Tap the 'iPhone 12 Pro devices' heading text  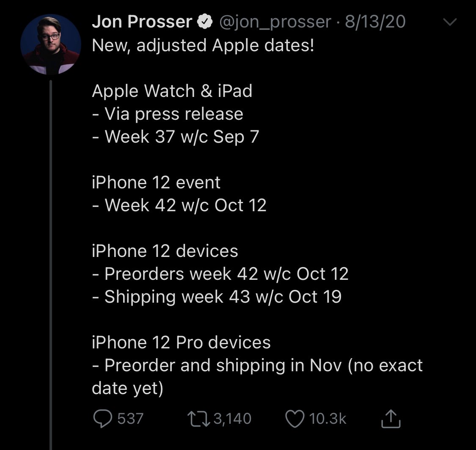click(181, 342)
